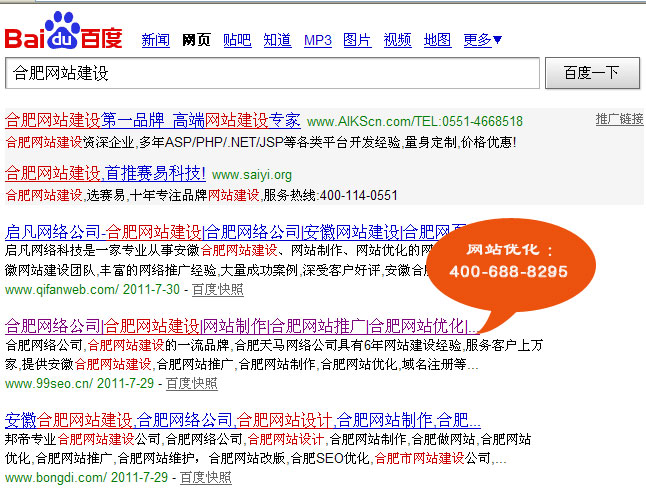Open the 安徽合肥网站建设,合肥网络公司 result title
Screen dimensions: 646x495
pos(243,420)
